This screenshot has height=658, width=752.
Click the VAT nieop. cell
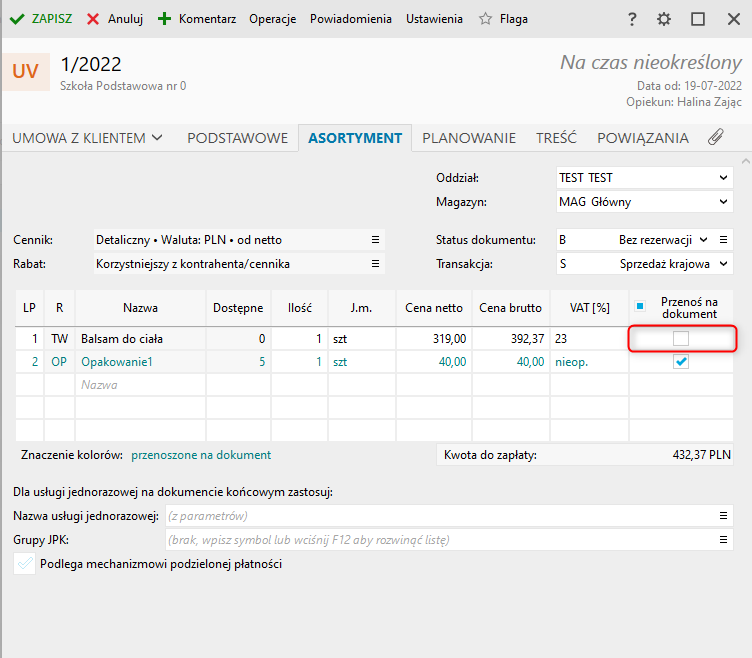click(x=589, y=362)
